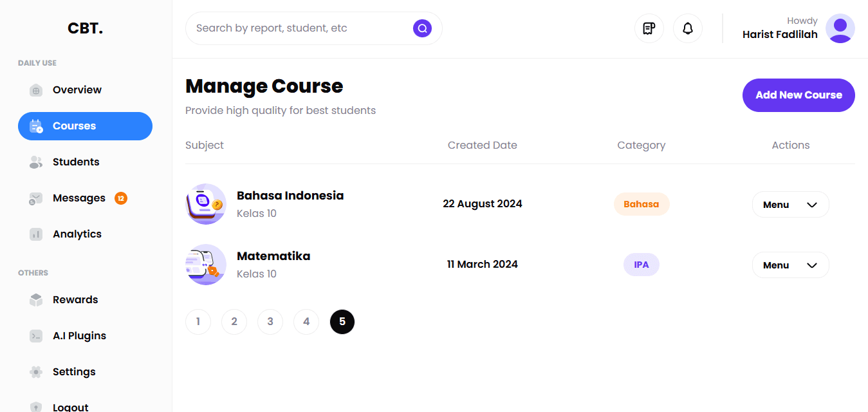The width and height of the screenshot is (868, 412).
Task: Click the IPA category badge
Action: click(641, 265)
